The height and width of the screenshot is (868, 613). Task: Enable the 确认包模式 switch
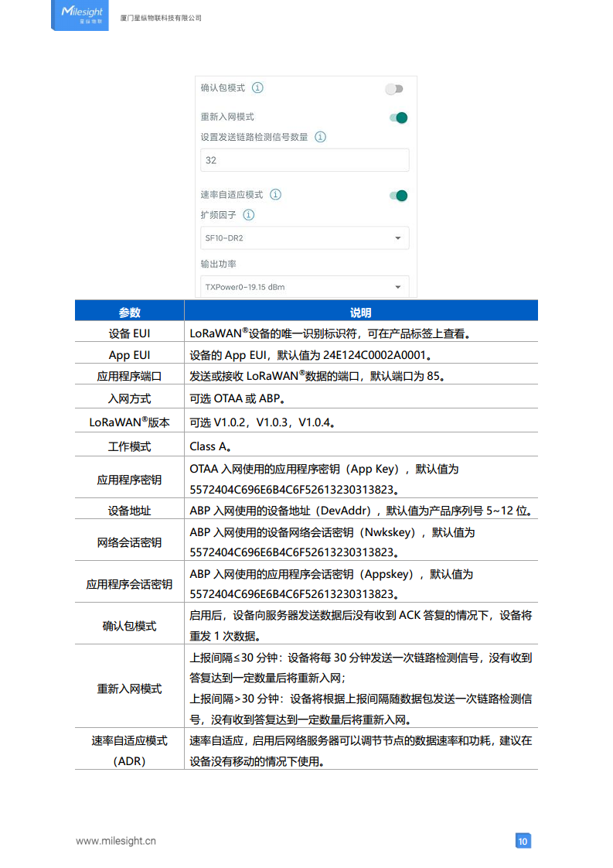[x=395, y=88]
